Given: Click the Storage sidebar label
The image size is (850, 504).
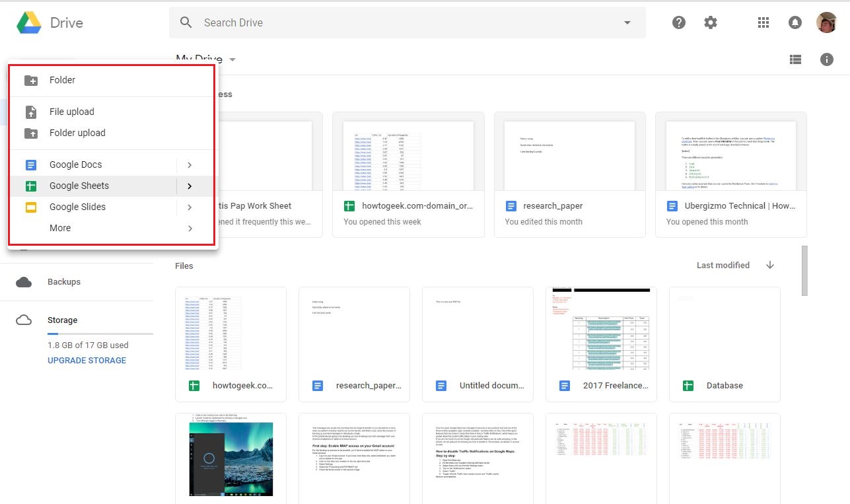Looking at the screenshot, I should coord(62,320).
